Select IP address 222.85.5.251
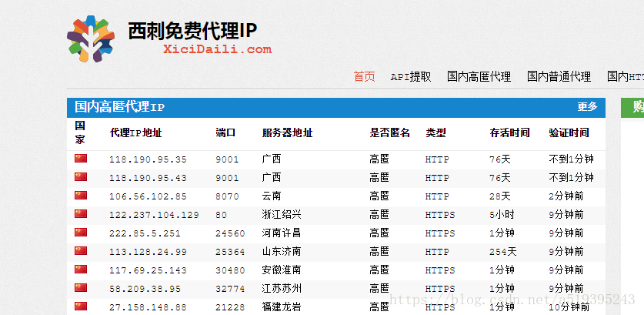 click(145, 233)
